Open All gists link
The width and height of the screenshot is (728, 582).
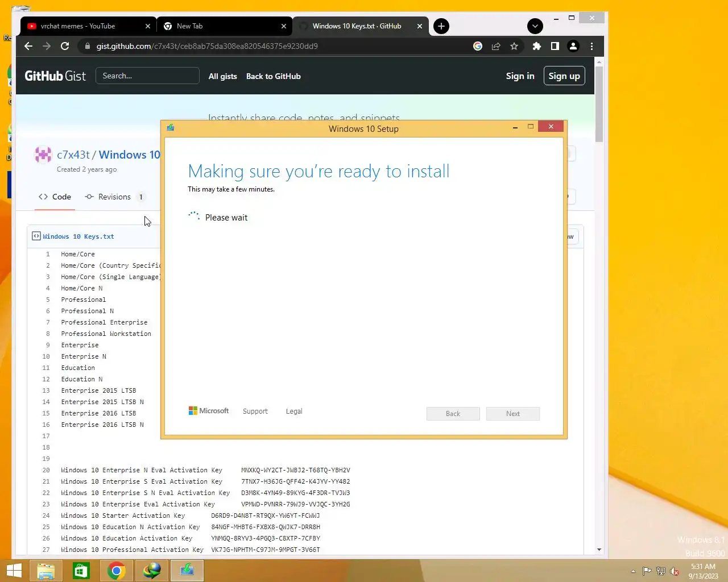click(x=222, y=76)
